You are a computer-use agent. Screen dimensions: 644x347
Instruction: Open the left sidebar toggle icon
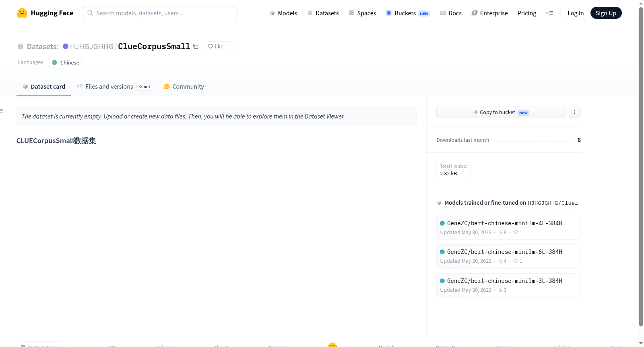coord(2,111)
